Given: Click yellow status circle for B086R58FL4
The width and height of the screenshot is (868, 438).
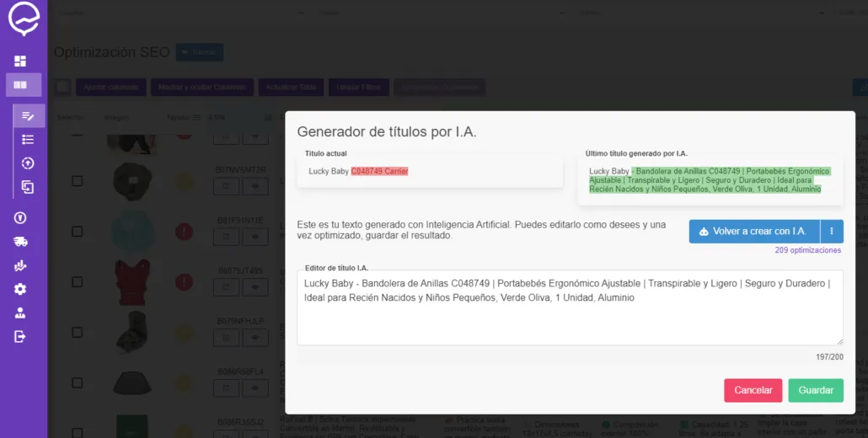Looking at the screenshot, I should pos(184,382).
